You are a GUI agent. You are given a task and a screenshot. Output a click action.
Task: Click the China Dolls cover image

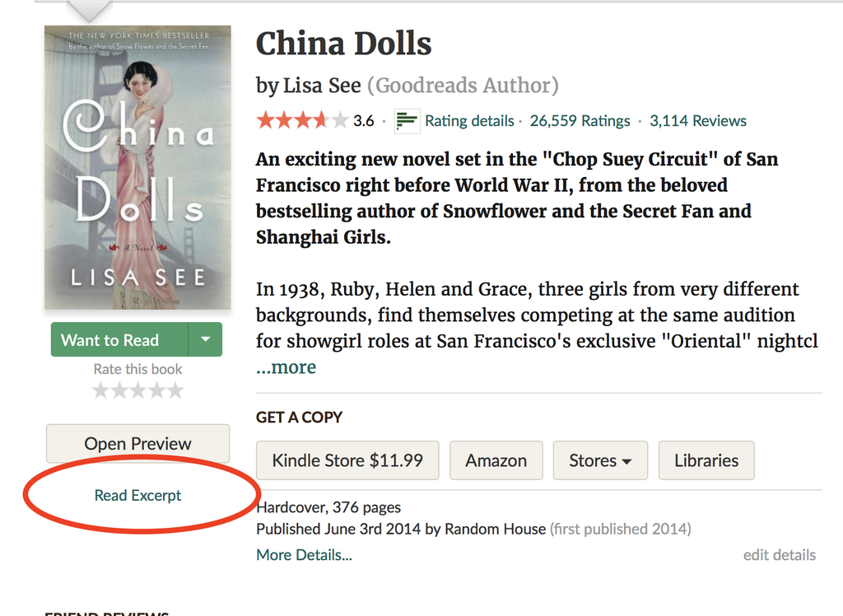click(x=137, y=167)
